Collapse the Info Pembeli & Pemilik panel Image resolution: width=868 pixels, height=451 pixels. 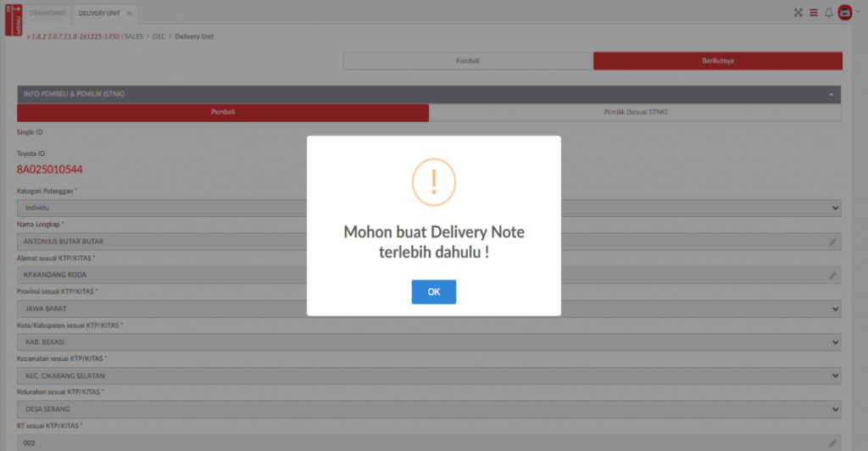[x=831, y=94]
